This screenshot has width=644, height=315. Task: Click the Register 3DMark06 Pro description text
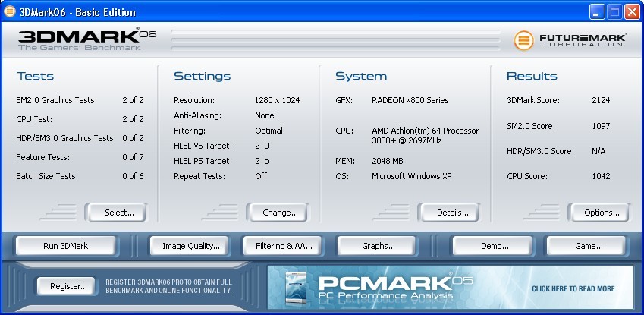coord(169,286)
